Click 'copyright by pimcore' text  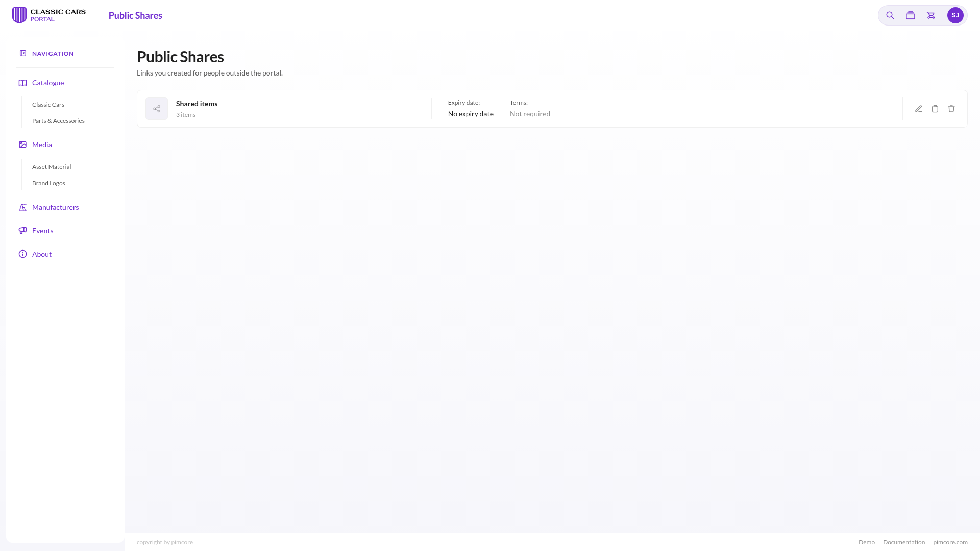pyautogui.click(x=165, y=542)
